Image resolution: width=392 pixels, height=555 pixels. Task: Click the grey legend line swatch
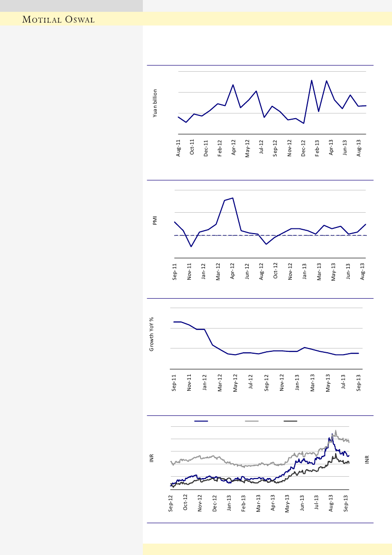point(252,421)
